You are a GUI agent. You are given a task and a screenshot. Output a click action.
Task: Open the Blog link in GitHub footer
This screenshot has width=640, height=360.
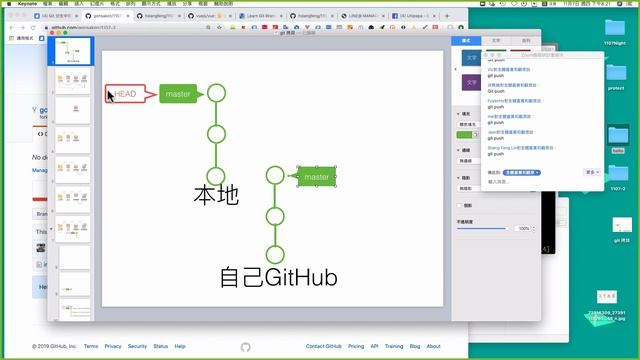click(415, 346)
